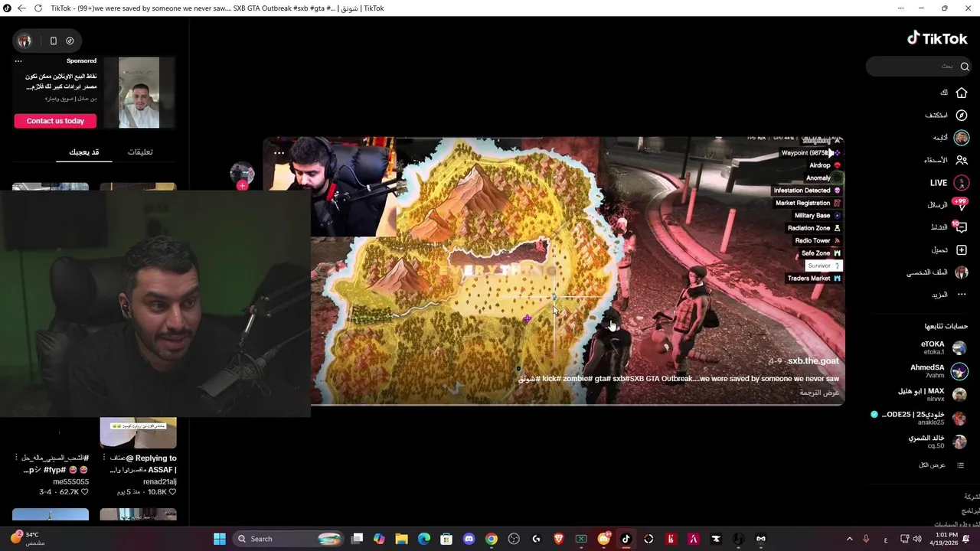Open clock showing 1:01 PM
The width and height of the screenshot is (980, 551).
946,539
